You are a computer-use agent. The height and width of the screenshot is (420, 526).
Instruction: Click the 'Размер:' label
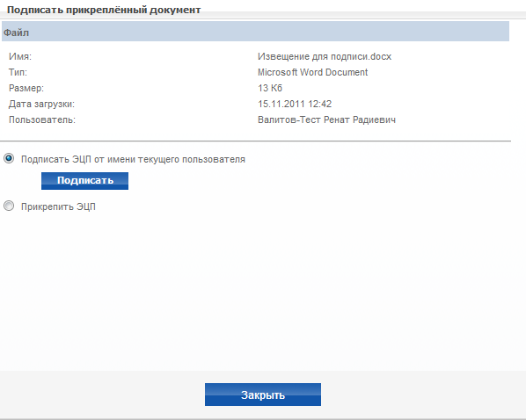(x=26, y=88)
